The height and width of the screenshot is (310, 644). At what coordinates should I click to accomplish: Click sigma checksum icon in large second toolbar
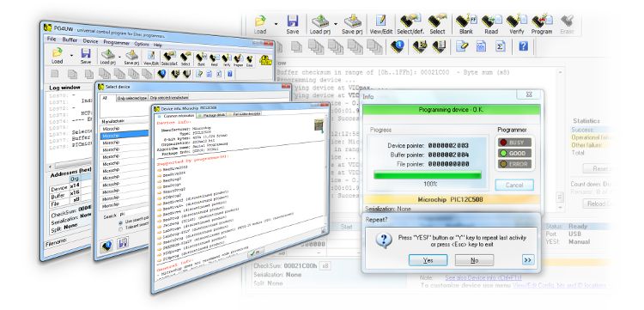[501, 46]
